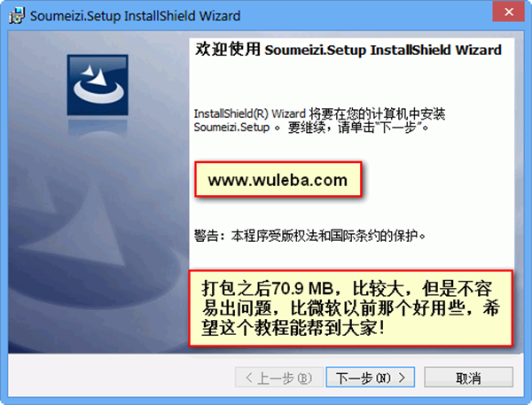Image resolution: width=532 pixels, height=405 pixels.
Task: Click the line ending 请单击"下一步"
Action: point(311,128)
